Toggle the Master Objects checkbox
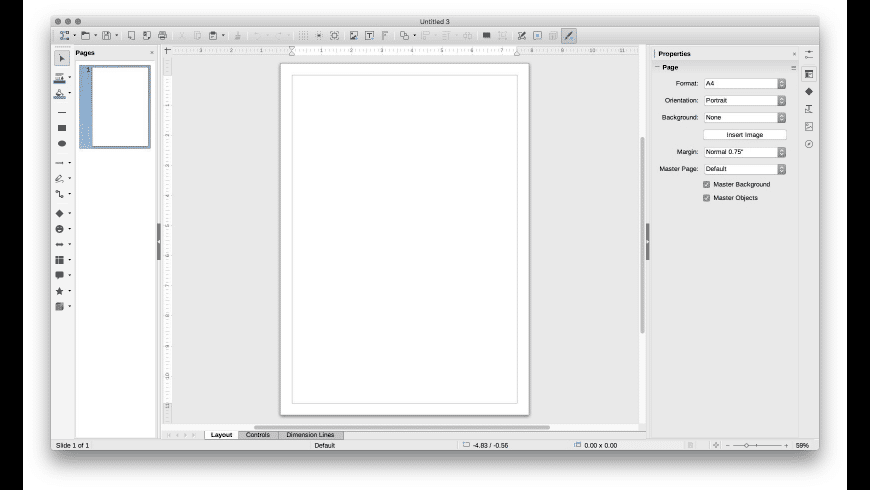 click(x=706, y=198)
